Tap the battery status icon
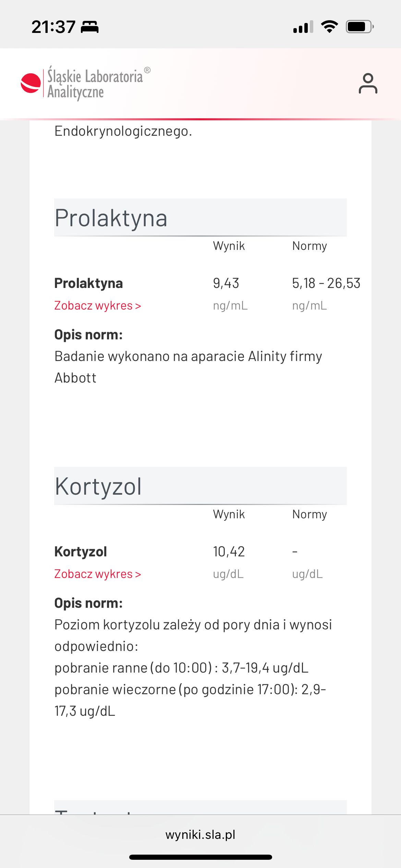Image resolution: width=401 pixels, height=868 pixels. point(359,27)
